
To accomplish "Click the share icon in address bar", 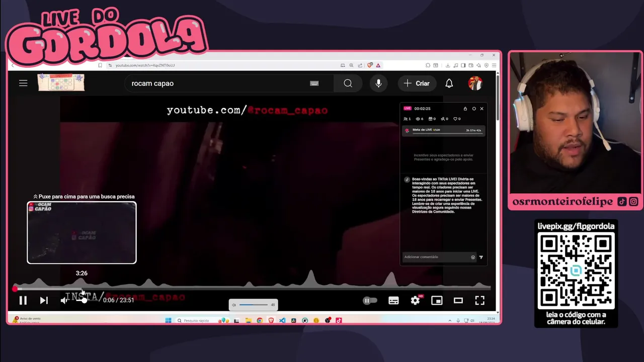I will 360,65.
